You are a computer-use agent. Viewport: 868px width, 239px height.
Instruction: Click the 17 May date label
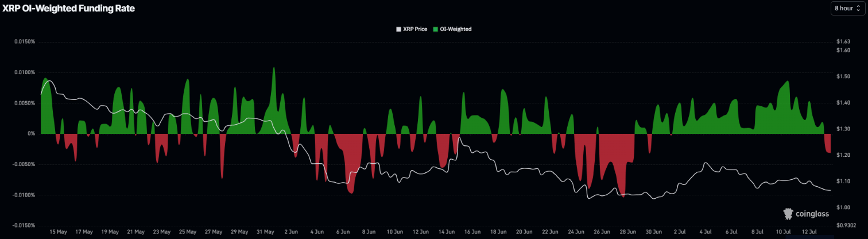coord(84,232)
